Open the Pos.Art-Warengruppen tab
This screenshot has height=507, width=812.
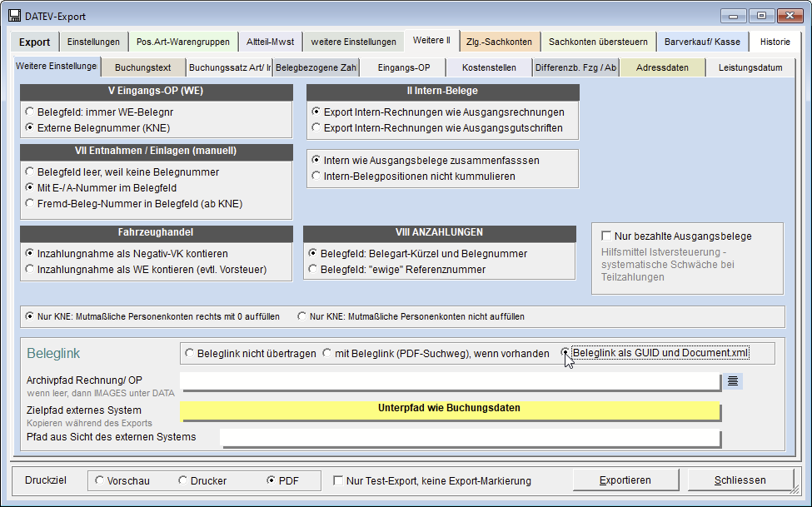point(182,42)
